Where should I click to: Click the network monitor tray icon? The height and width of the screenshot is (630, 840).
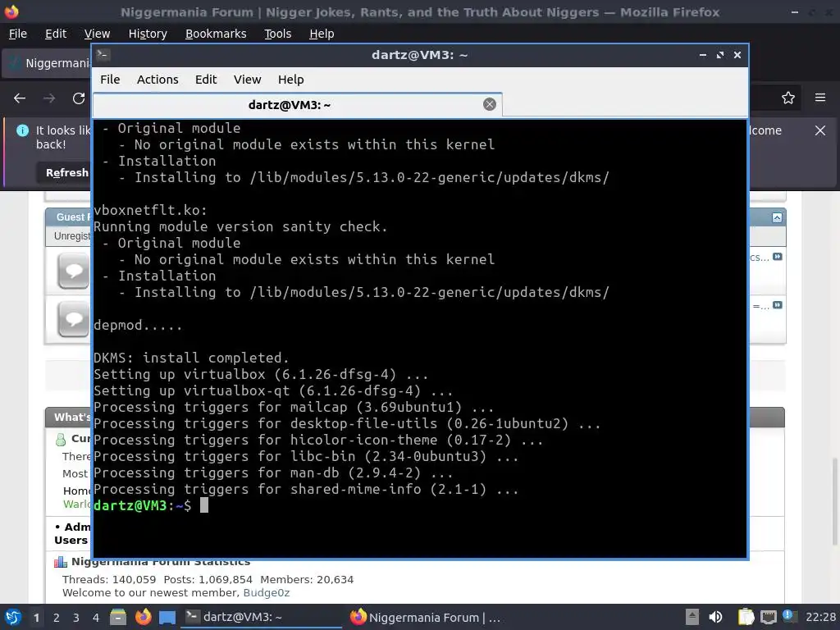(x=768, y=617)
